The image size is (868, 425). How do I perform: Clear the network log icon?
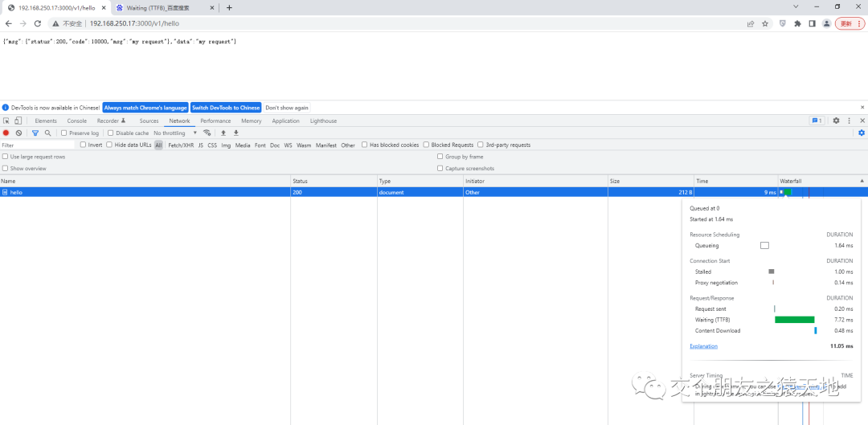click(x=18, y=133)
